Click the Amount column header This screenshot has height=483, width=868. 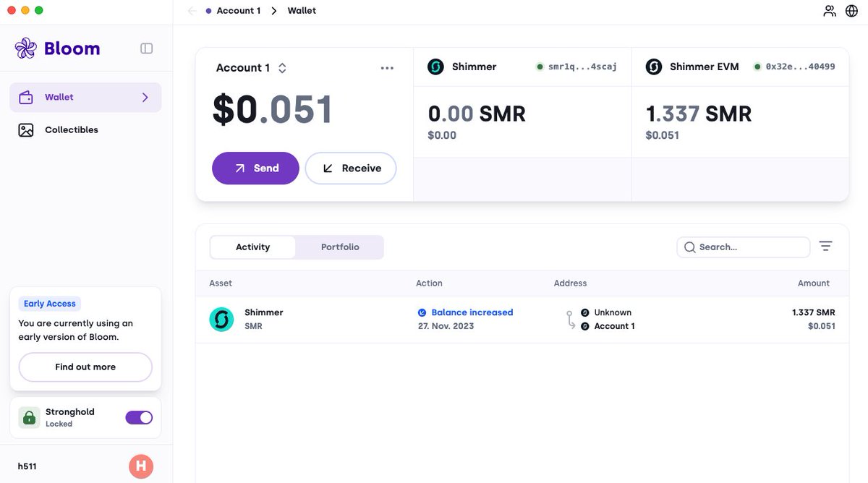point(814,283)
